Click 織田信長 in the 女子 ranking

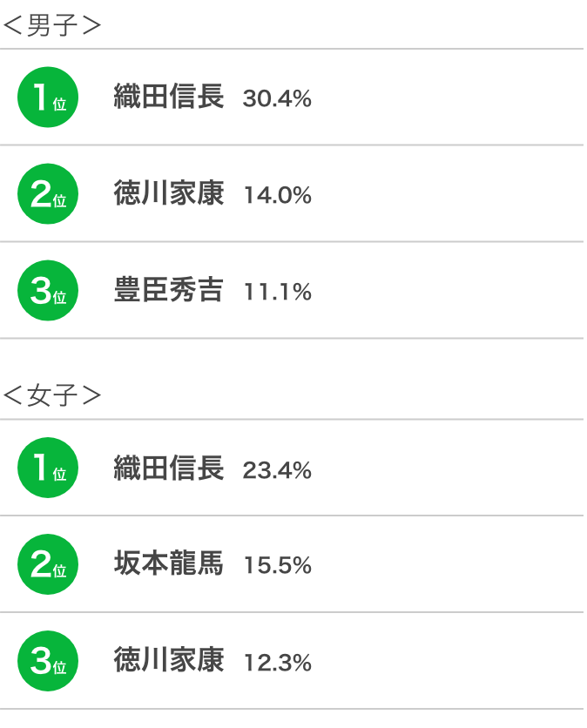[169, 468]
